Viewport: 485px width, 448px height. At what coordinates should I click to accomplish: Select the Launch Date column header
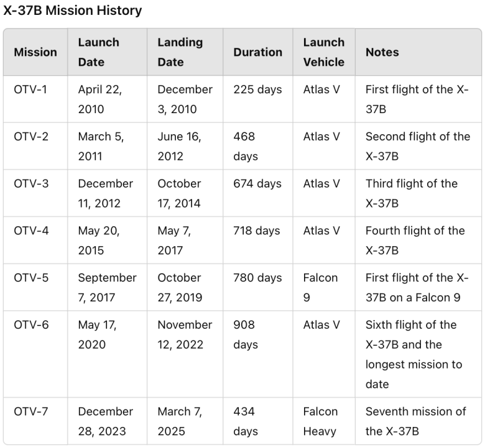click(x=107, y=52)
